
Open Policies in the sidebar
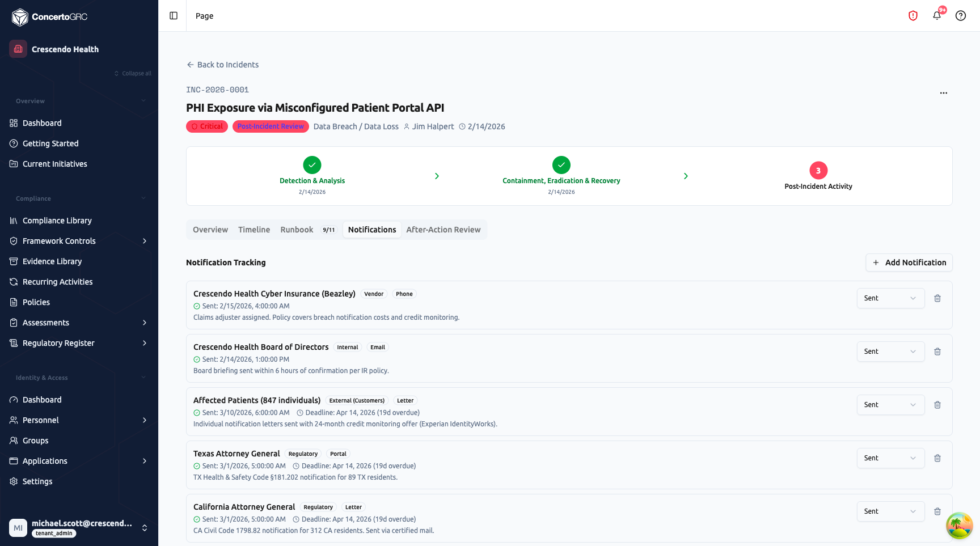[x=79, y=302]
